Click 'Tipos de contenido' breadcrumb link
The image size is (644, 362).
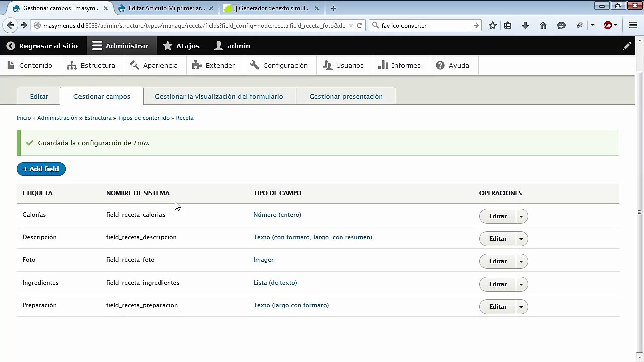143,118
